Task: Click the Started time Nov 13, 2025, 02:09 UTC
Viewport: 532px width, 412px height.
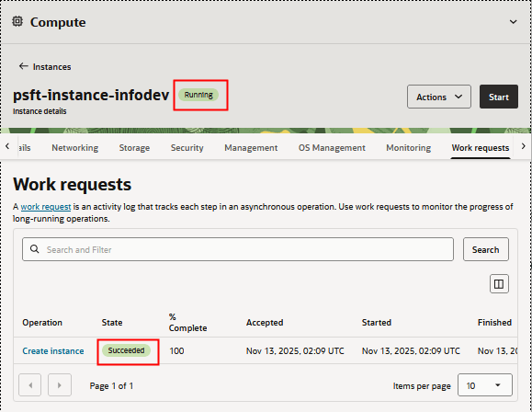Action: coord(411,351)
